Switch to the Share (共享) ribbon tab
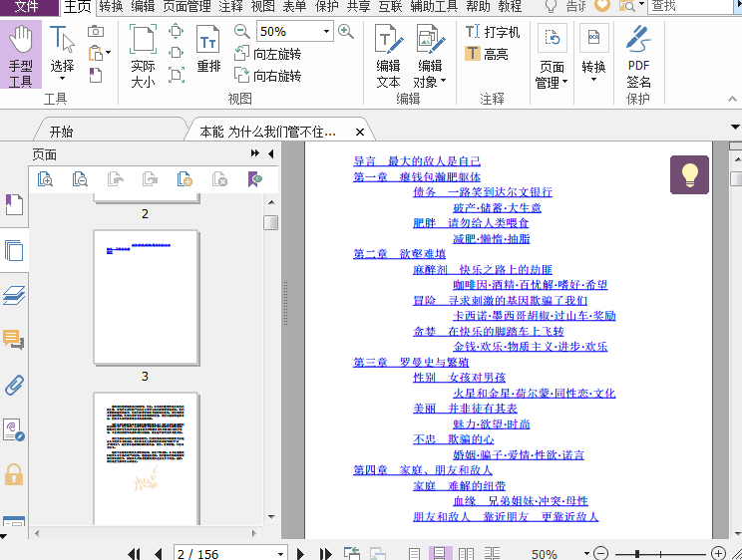The image size is (742, 560). pyautogui.click(x=359, y=6)
